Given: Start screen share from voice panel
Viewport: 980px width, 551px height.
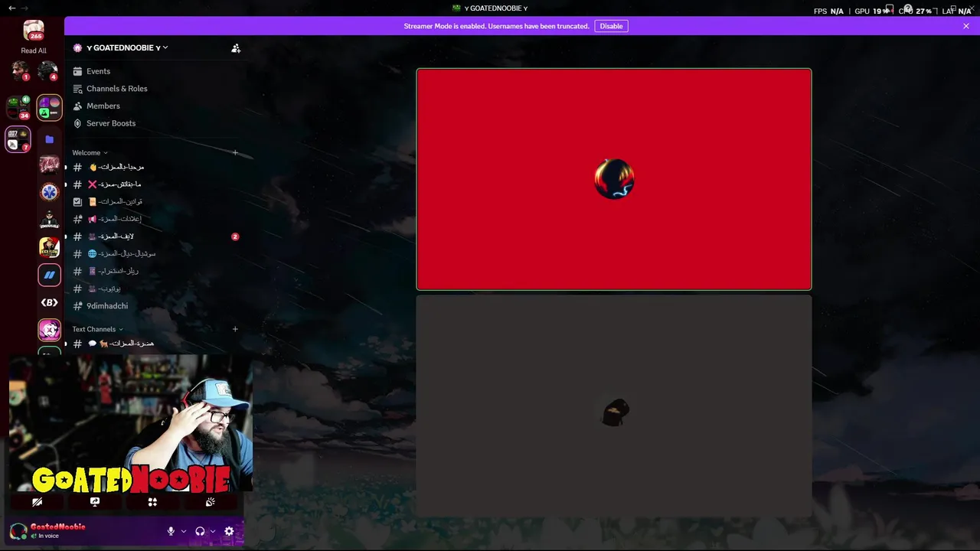Looking at the screenshot, I should 95,502.
